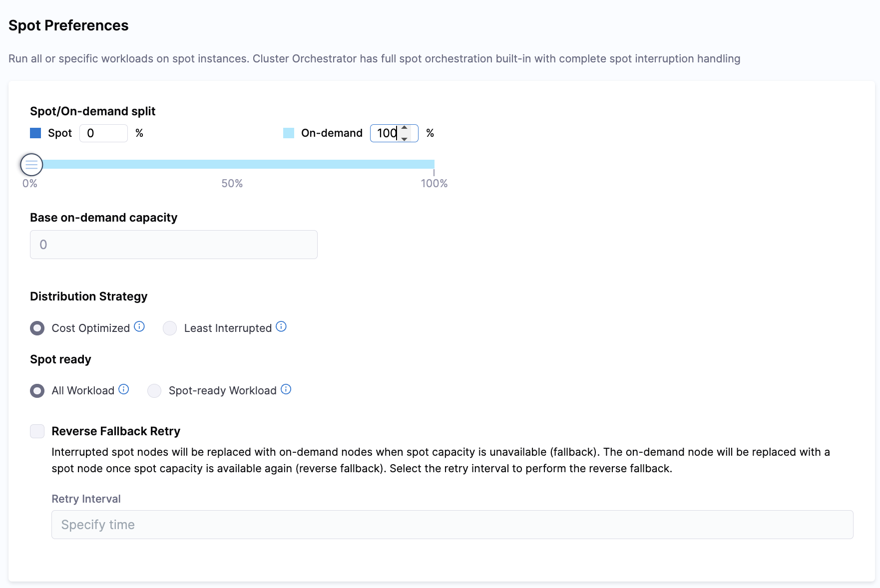The image size is (880, 588).
Task: Click the slider track near 50% mark
Action: (232, 164)
